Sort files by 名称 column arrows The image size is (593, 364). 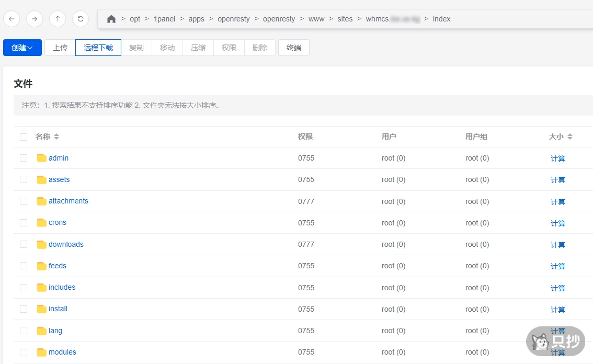tap(56, 136)
